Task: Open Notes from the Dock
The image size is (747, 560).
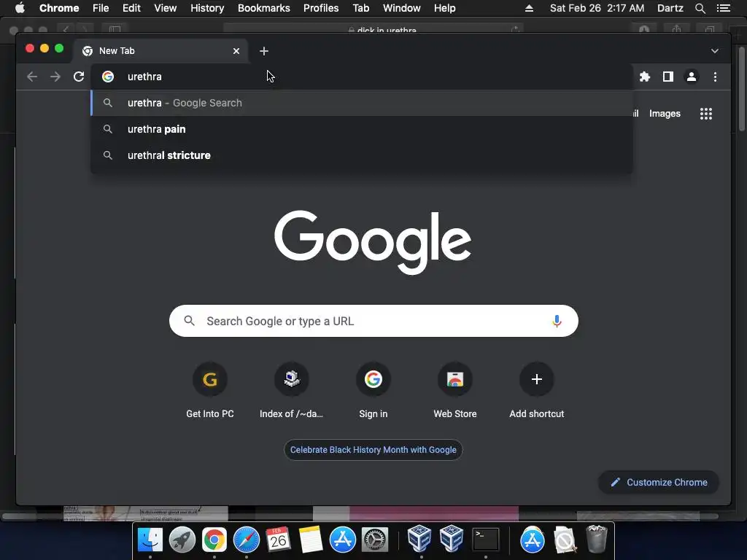Action: 311,540
